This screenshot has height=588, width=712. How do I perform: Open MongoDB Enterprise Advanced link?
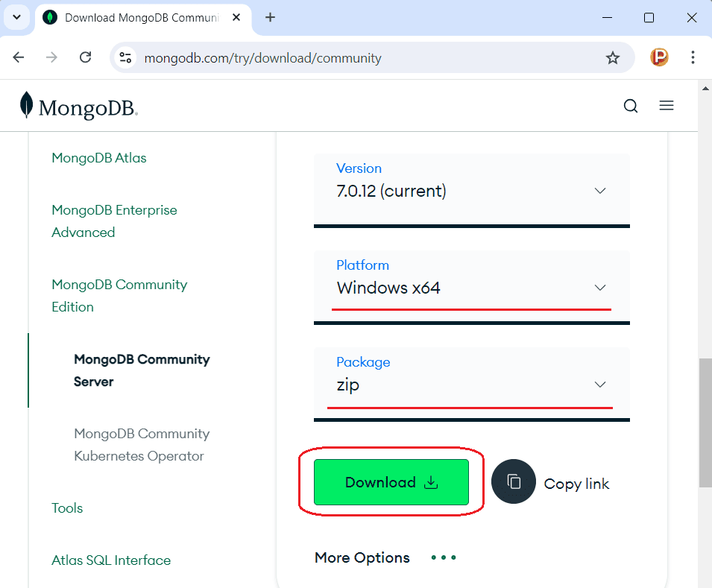[114, 221]
